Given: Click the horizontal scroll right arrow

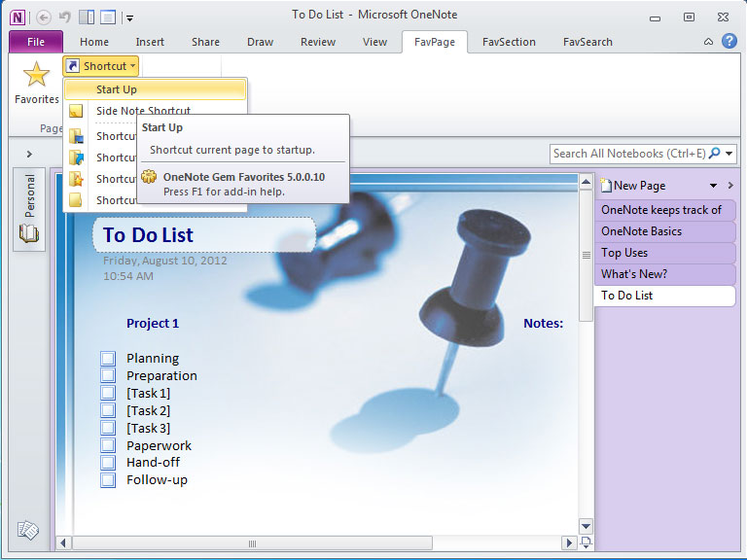Looking at the screenshot, I should (x=569, y=543).
